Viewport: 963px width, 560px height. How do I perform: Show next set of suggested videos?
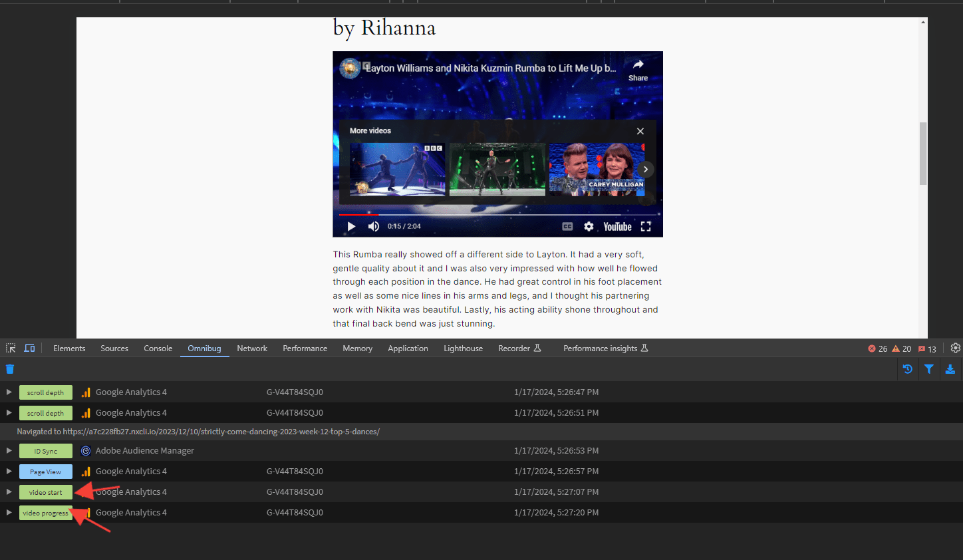645,170
